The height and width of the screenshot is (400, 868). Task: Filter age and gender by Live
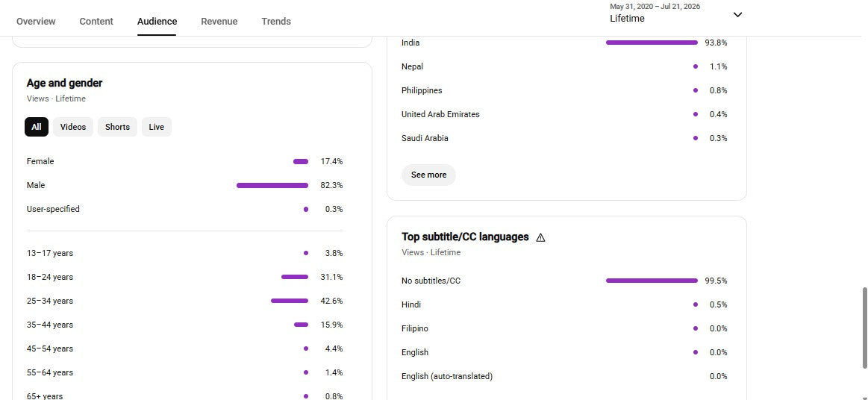tap(157, 127)
